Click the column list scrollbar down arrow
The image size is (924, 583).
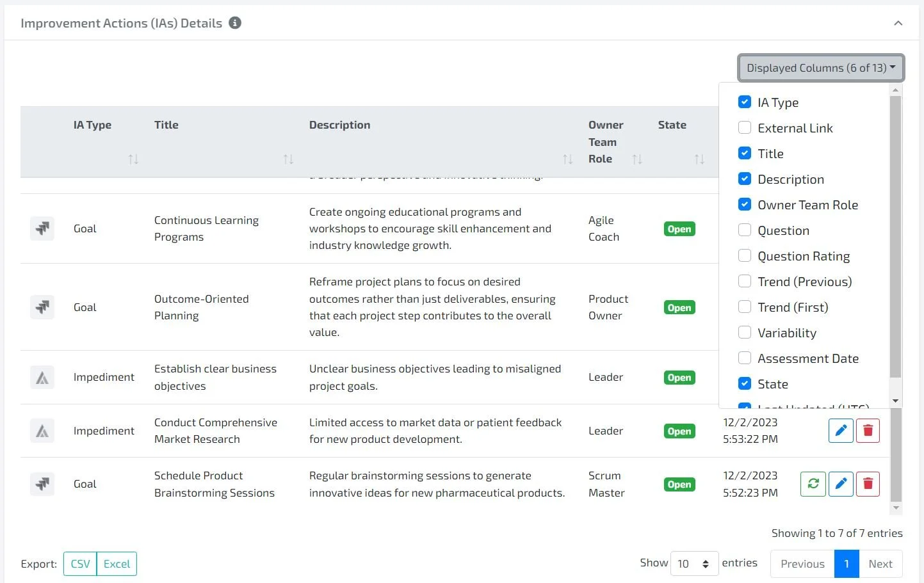(896, 401)
